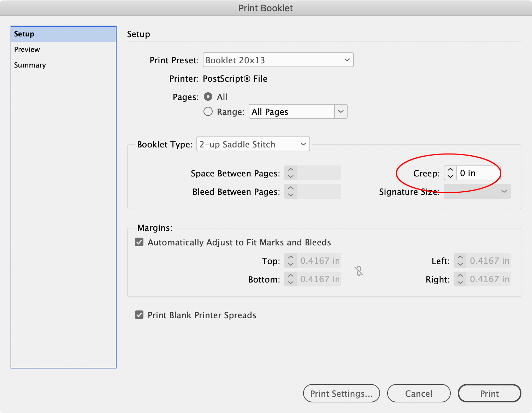Select the All pages radio button
Viewport: 532px width, 413px height.
tap(208, 97)
